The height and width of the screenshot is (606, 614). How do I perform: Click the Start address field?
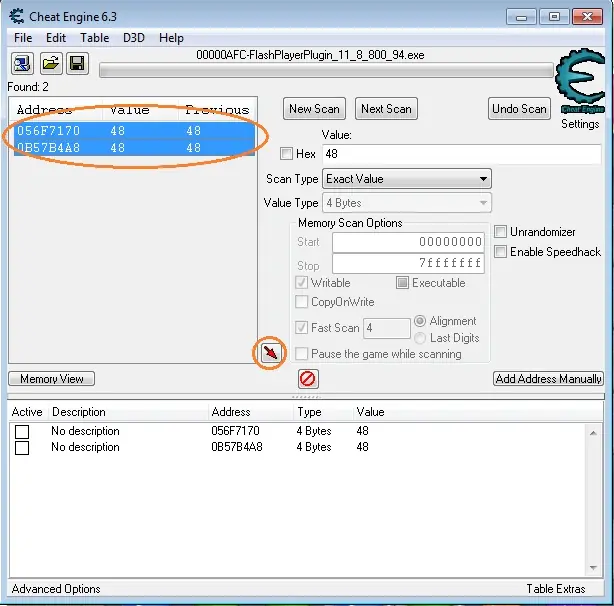(408, 242)
